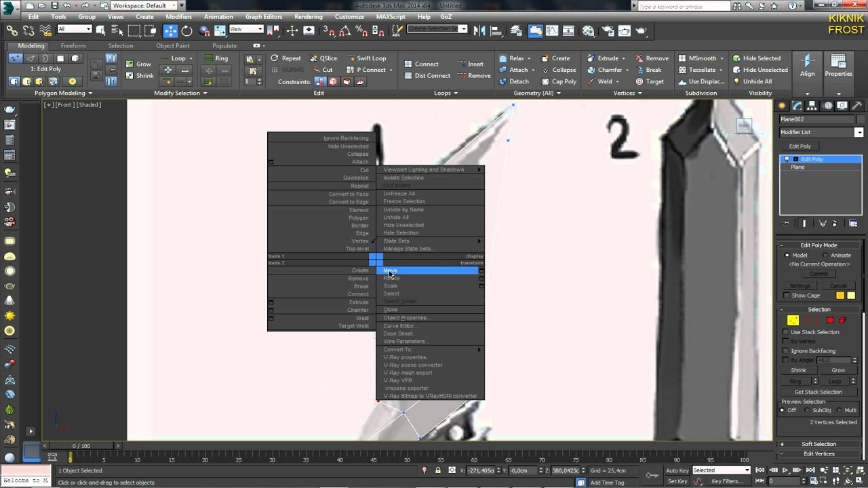
Task: Enable Use Stack Selection checkbox
Action: click(x=787, y=332)
